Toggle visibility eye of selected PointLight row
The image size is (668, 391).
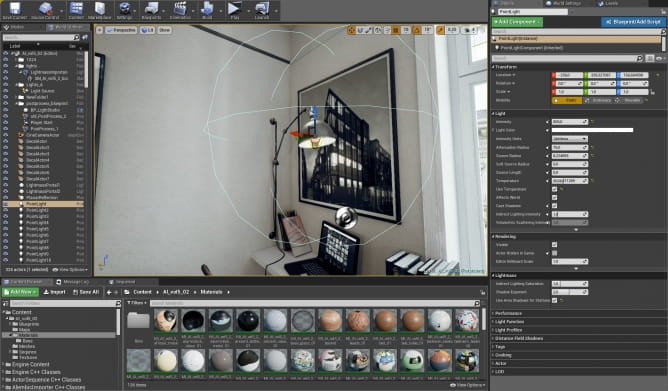tap(6, 204)
